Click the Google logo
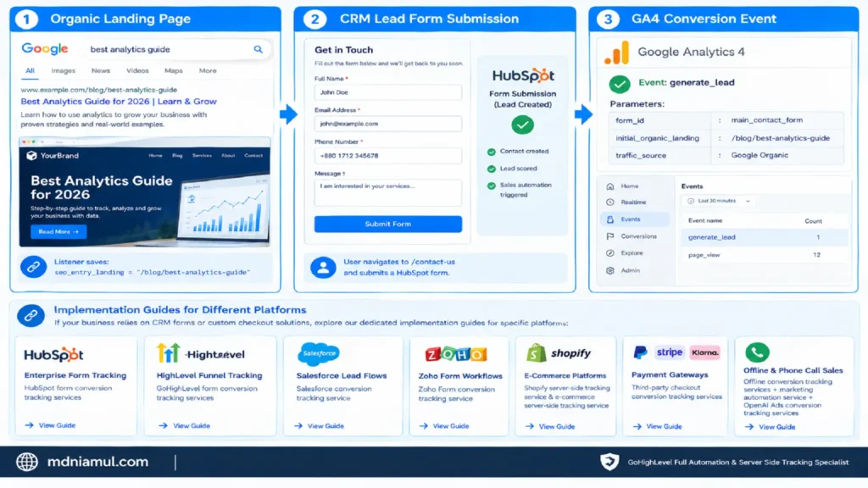 [x=45, y=48]
